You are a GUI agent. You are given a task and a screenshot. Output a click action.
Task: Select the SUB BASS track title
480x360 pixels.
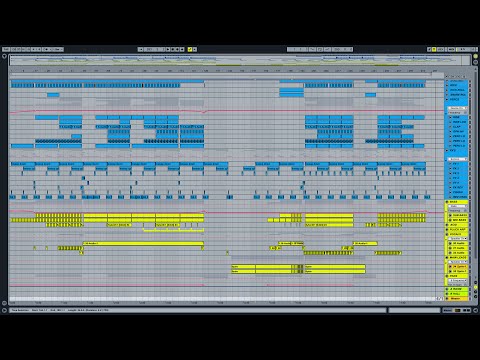460,215
